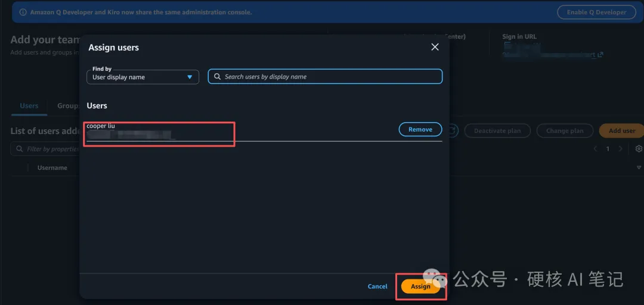Select the cooper liu user entry
This screenshot has width=644, height=305.
(x=159, y=132)
